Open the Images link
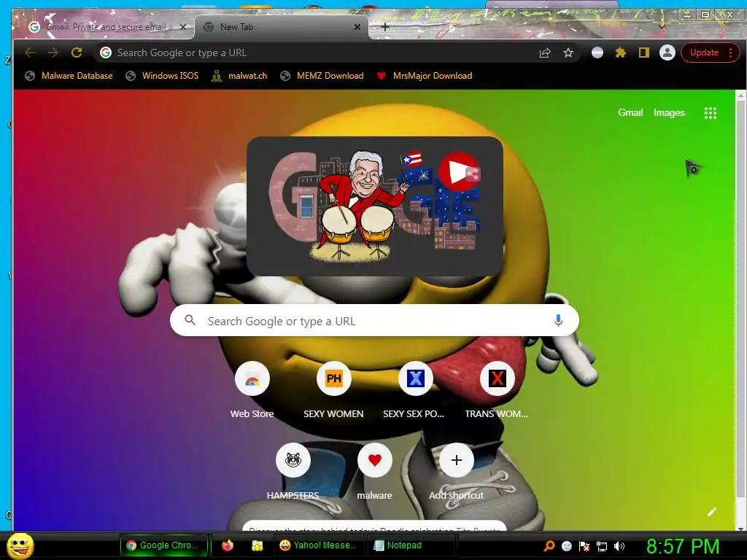 coord(669,113)
